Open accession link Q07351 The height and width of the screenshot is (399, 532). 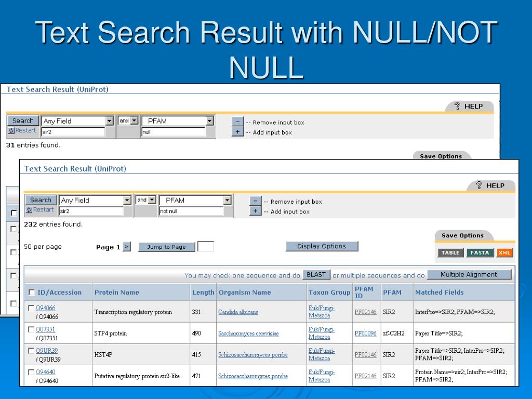pyautogui.click(x=45, y=329)
